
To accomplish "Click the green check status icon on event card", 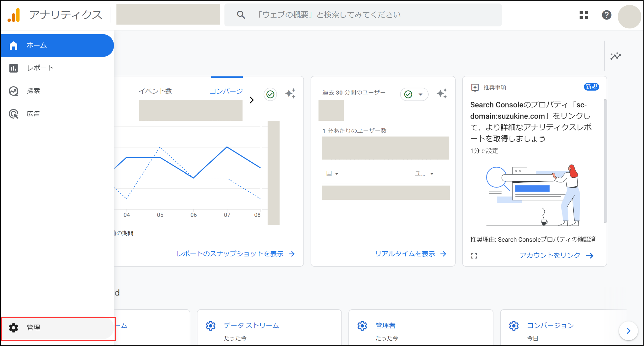I will (x=270, y=94).
